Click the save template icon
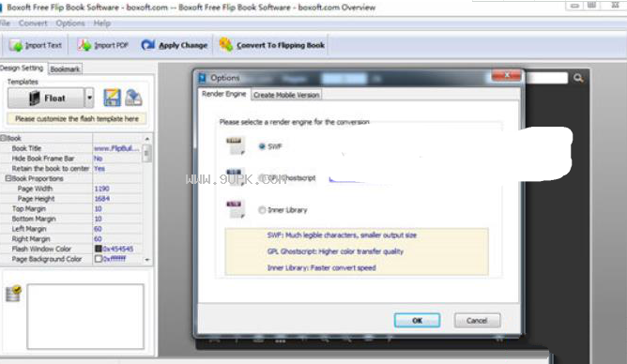627x364 pixels. 112,98
